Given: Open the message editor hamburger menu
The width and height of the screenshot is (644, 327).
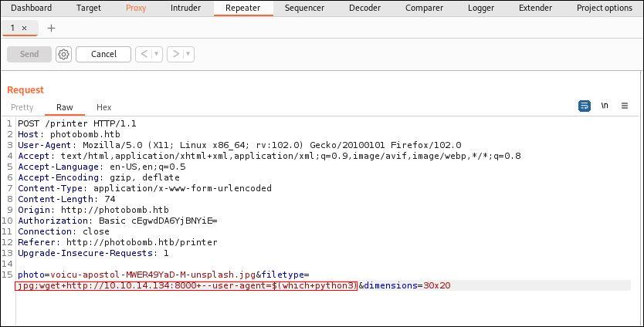Looking at the screenshot, I should [625, 106].
